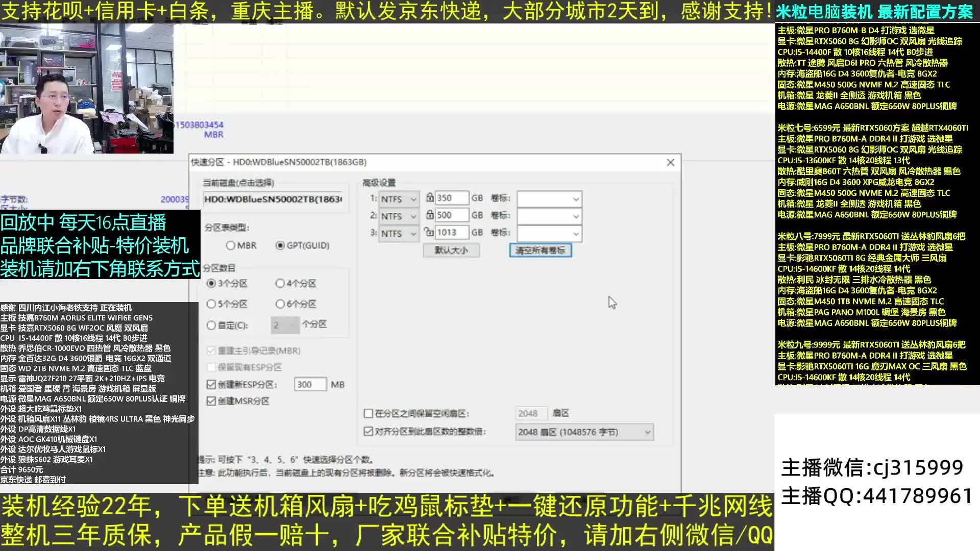980x551 pixels.
Task: Enable 在分区之间保留空闲扇区 checkbox
Action: (369, 413)
